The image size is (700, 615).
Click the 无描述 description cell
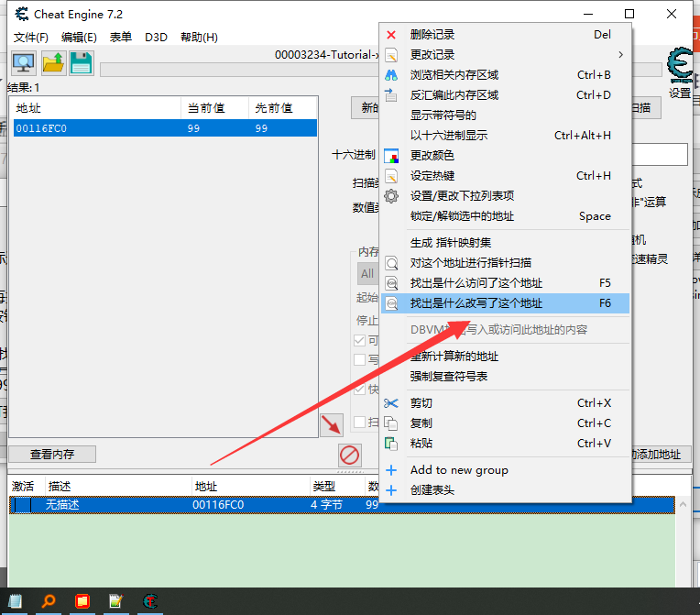pyautogui.click(x=62, y=505)
